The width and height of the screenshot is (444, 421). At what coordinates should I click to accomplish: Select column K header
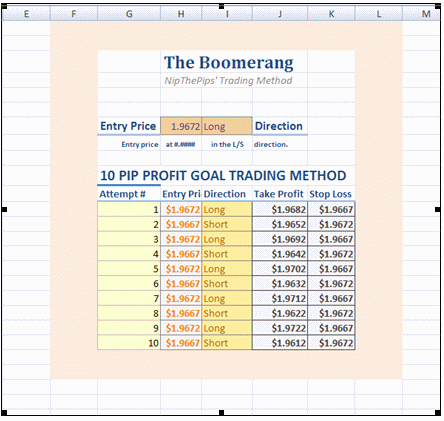331,14
